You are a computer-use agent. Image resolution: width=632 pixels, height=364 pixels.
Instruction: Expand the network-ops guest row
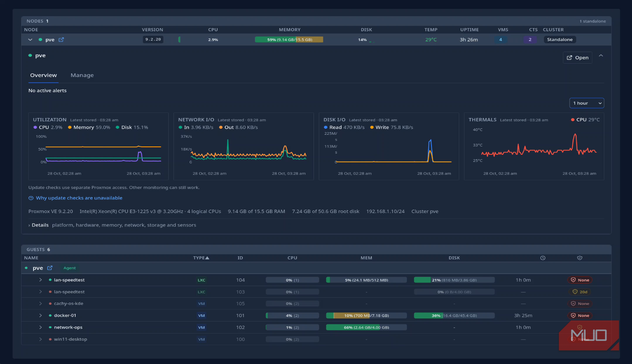point(40,327)
